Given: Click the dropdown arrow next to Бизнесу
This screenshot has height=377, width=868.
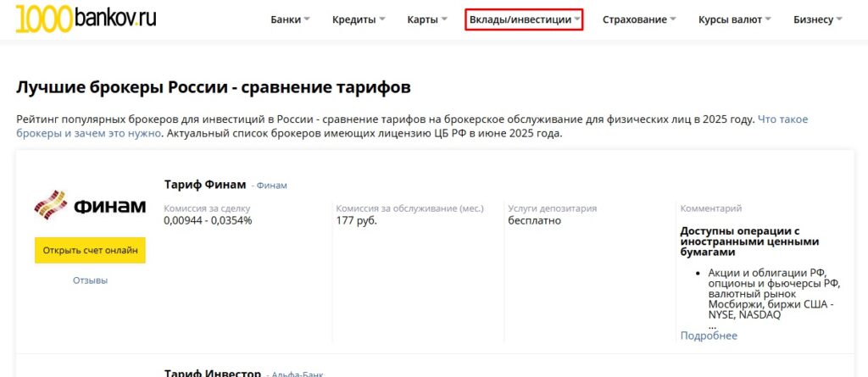Looking at the screenshot, I should point(839,19).
